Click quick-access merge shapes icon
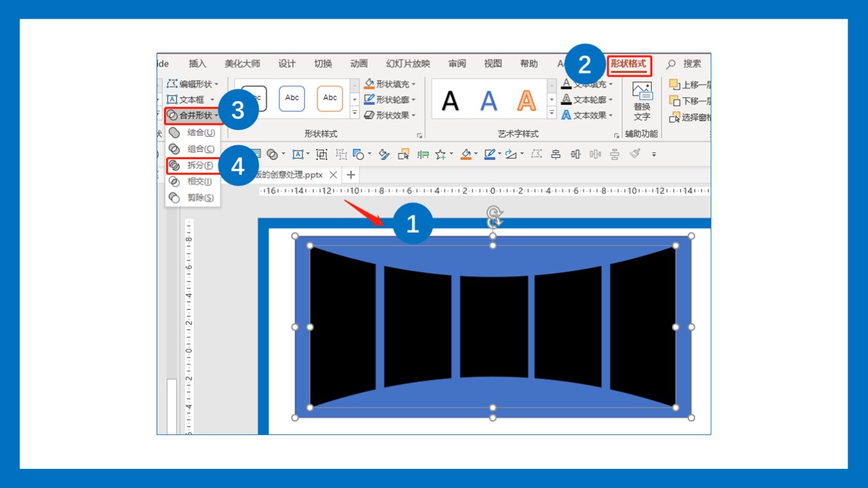Screen dimensions: 868x488 coord(272,154)
